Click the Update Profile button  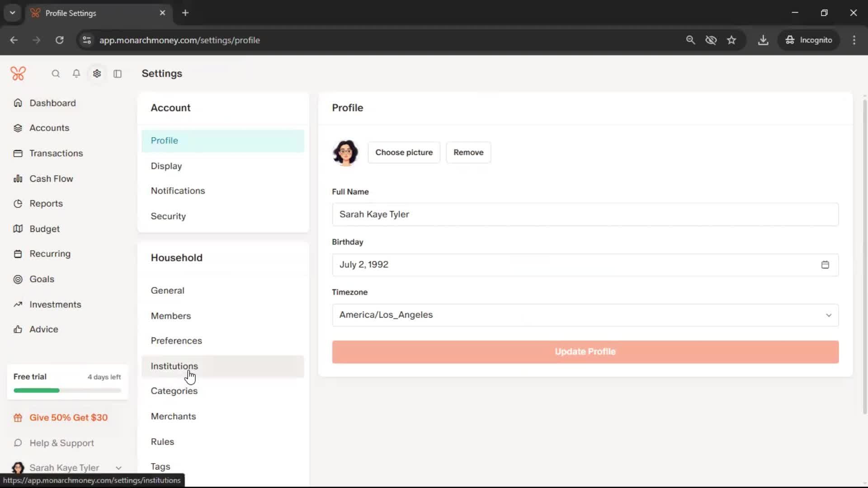[585, 352]
